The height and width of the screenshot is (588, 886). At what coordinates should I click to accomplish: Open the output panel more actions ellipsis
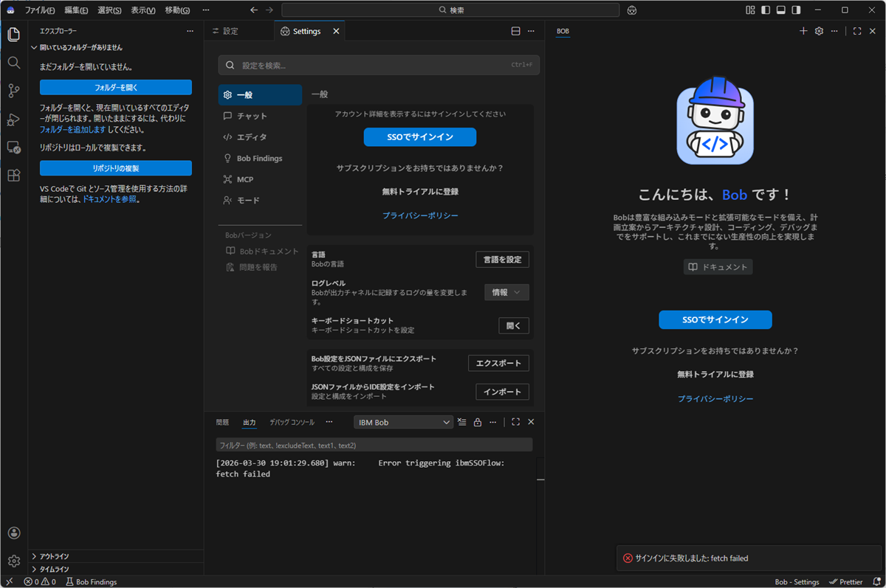(492, 422)
